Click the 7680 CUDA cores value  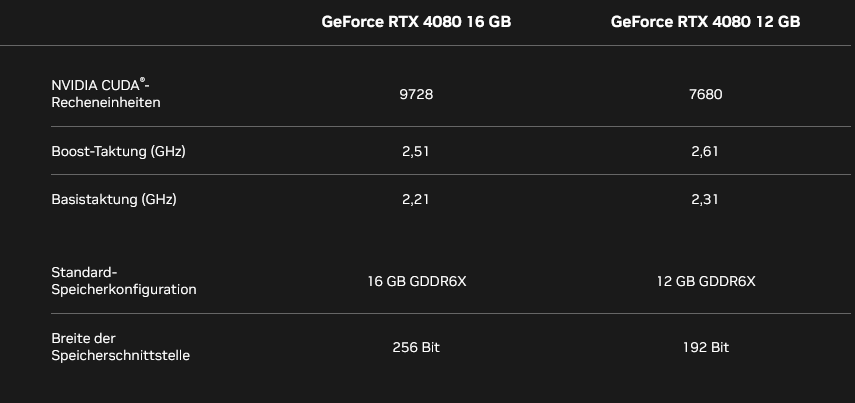705,94
